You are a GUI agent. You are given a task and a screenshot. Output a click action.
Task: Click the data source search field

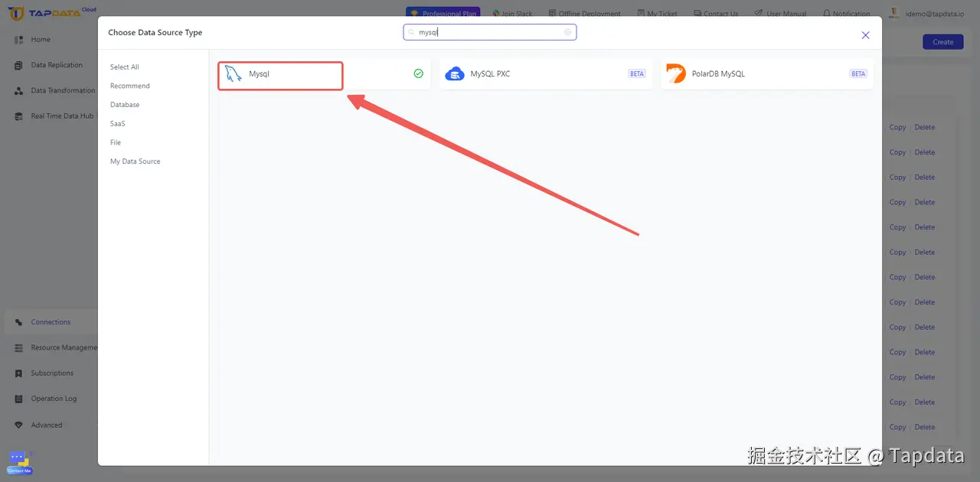tap(490, 32)
